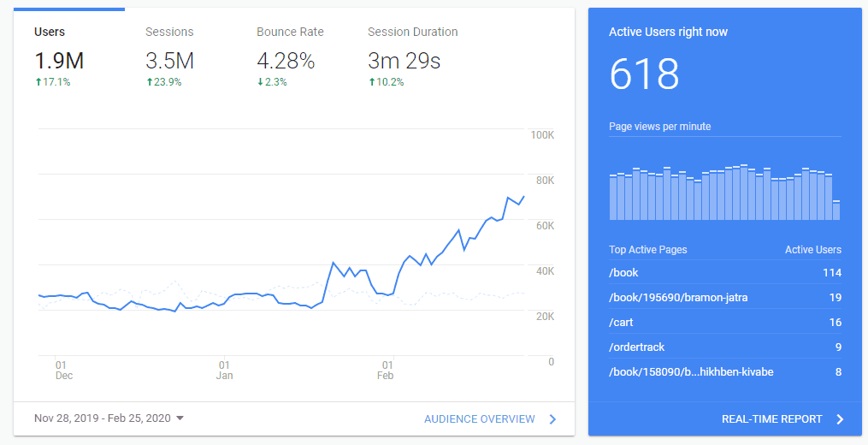The height and width of the screenshot is (445, 868).
Task: Open the Real-Time Report link
Action: (771, 419)
